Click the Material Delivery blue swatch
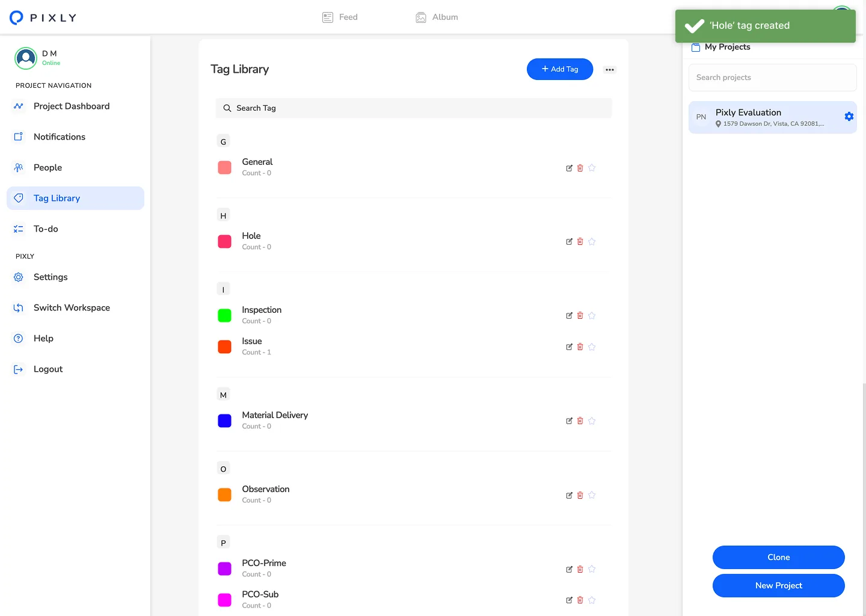This screenshot has height=616, width=866. [224, 420]
